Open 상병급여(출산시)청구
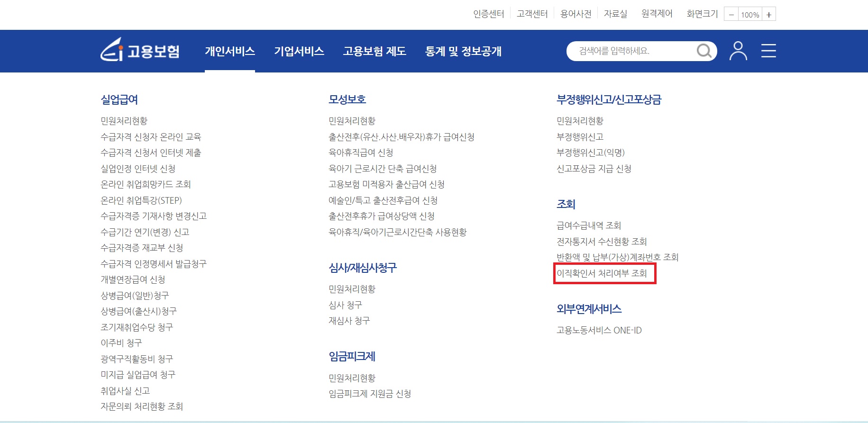This screenshot has height=423, width=868. 138,311
